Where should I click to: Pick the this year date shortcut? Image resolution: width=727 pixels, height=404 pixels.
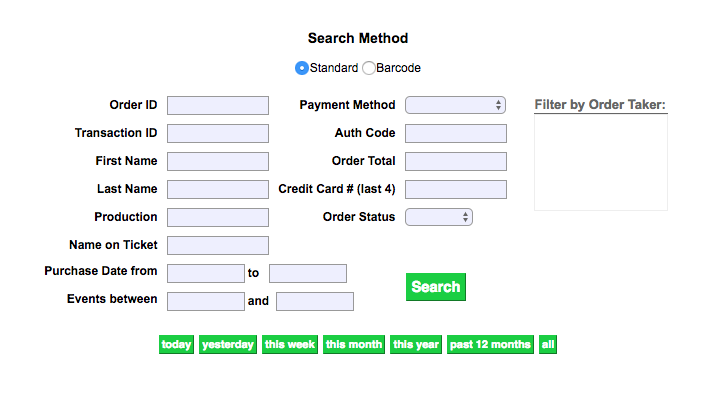[416, 345]
